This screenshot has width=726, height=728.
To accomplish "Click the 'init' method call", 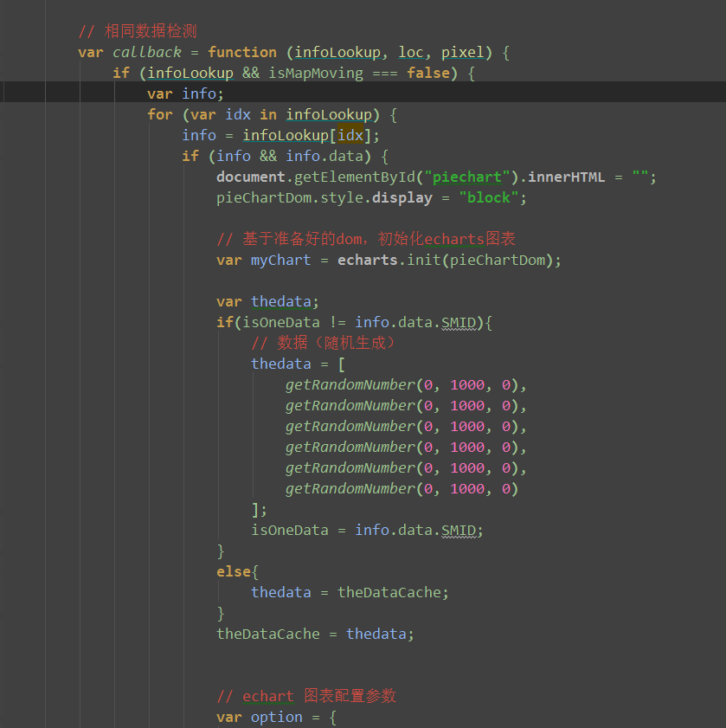I will pos(423,260).
